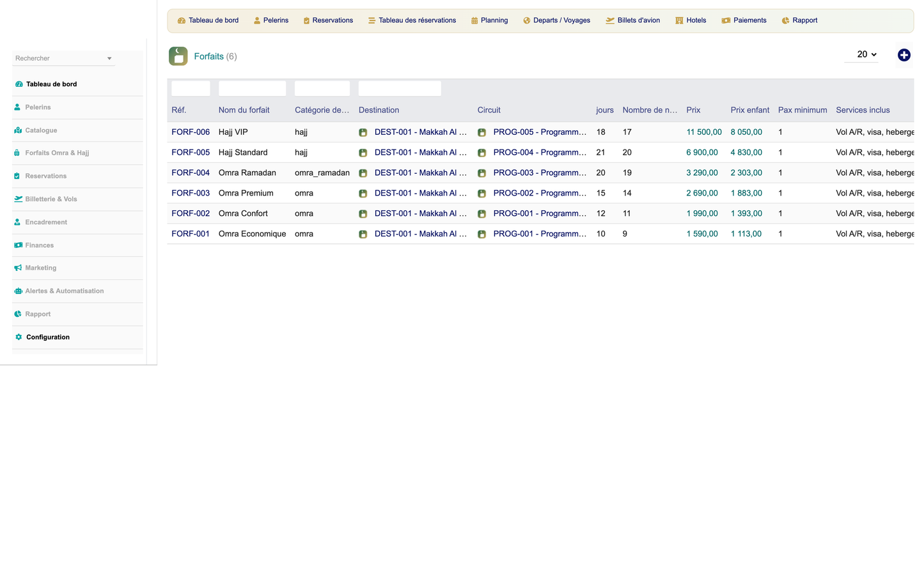This screenshot has height=572, width=924.
Task: Click the Hajj Standard name cell
Action: point(243,152)
